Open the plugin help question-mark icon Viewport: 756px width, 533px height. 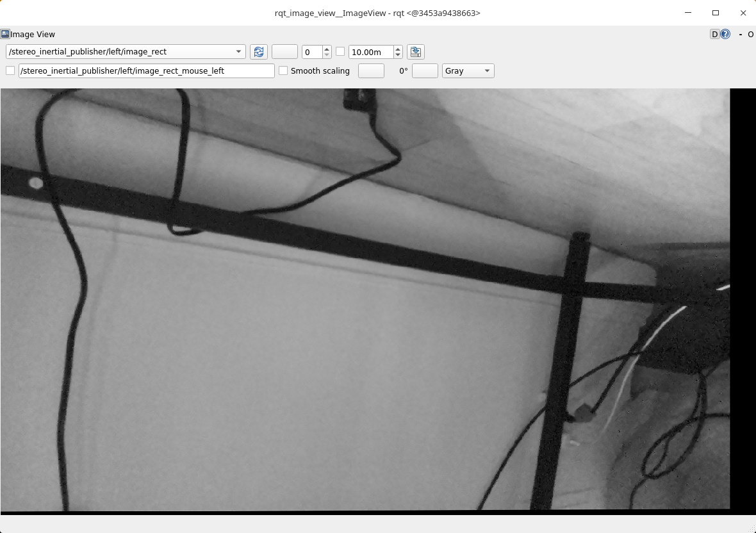(725, 34)
